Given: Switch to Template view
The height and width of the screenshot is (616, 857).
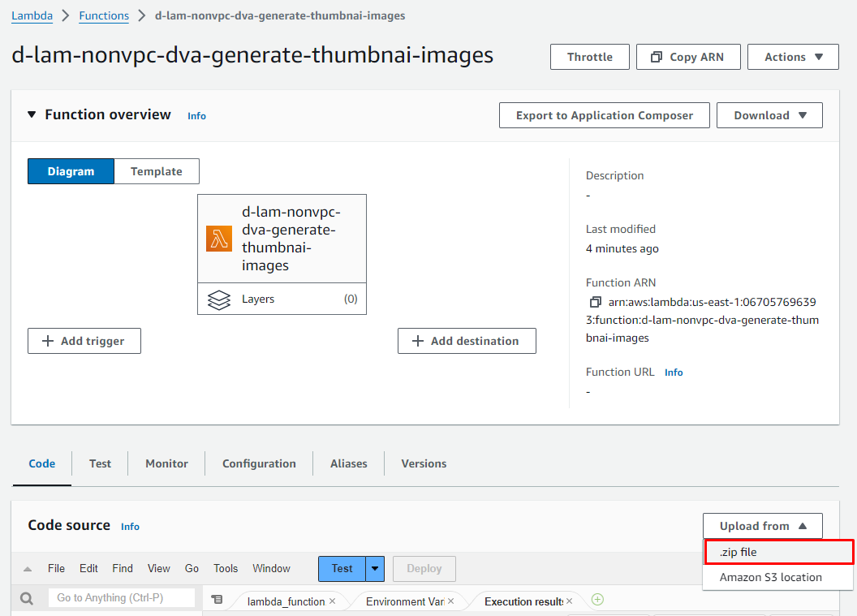Looking at the screenshot, I should (x=157, y=171).
